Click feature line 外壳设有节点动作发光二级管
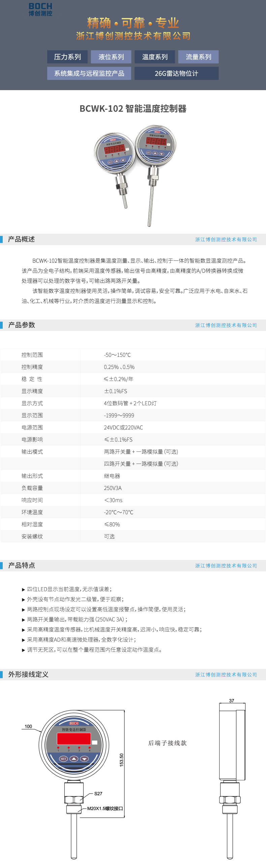The height and width of the screenshot is (868, 266). [x=73, y=599]
